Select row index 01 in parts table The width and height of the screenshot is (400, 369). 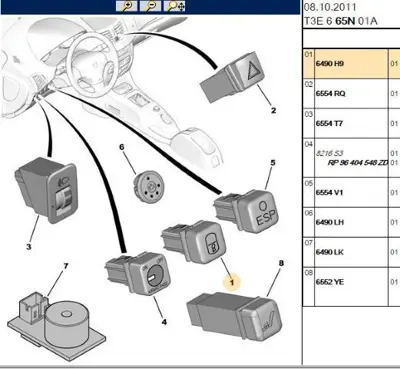tap(309, 54)
